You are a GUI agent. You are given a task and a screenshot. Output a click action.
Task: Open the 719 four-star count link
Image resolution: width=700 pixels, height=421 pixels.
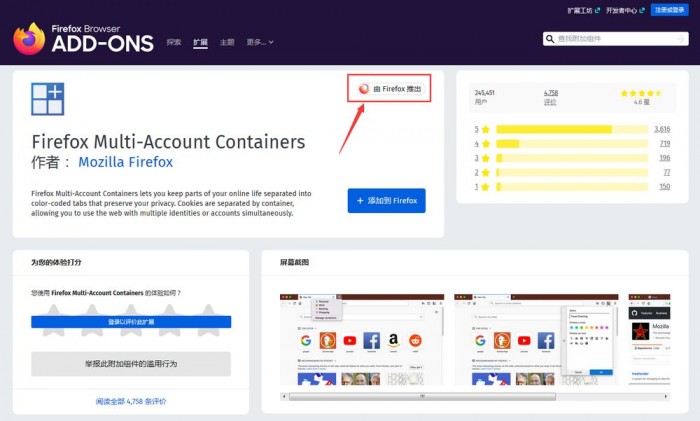(x=665, y=144)
